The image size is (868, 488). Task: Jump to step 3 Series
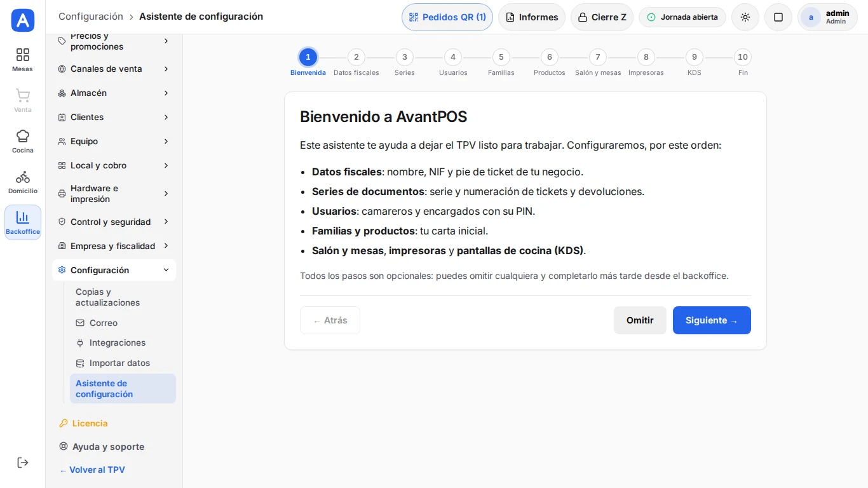click(x=405, y=62)
